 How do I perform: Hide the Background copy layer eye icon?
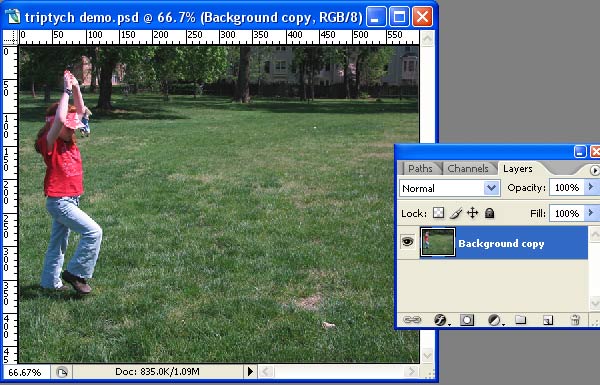[408, 242]
